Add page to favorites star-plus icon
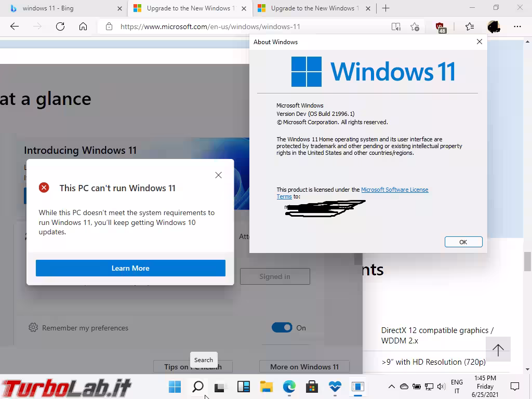This screenshot has height=399, width=532. pos(415,27)
